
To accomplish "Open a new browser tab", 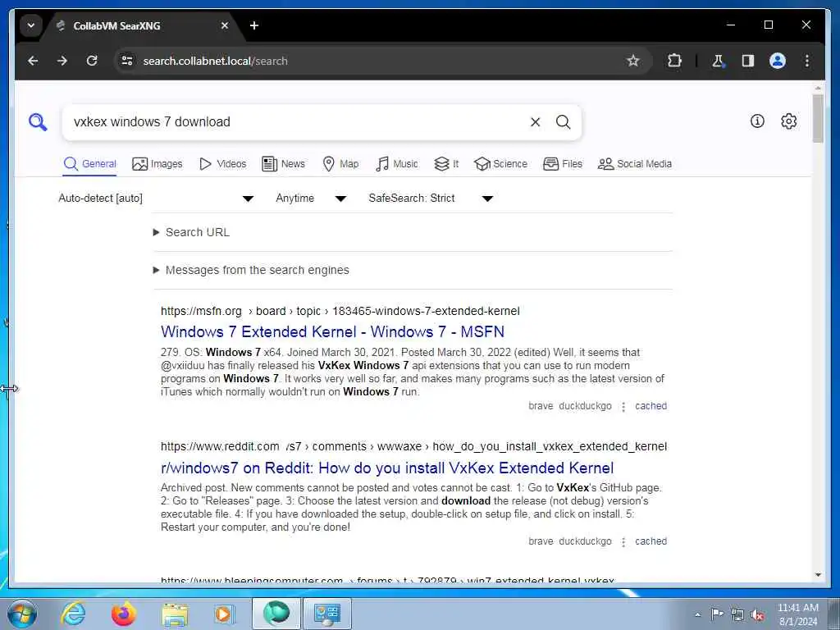I will click(254, 25).
